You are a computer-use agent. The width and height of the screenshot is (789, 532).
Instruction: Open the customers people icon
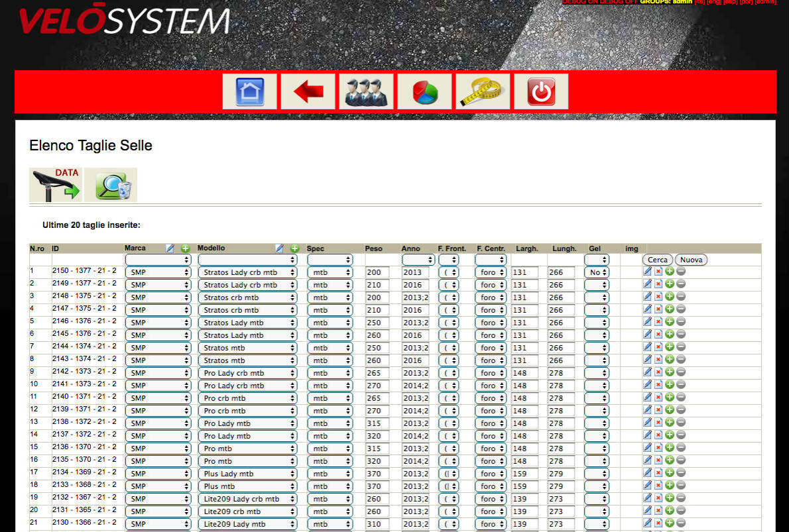point(366,91)
